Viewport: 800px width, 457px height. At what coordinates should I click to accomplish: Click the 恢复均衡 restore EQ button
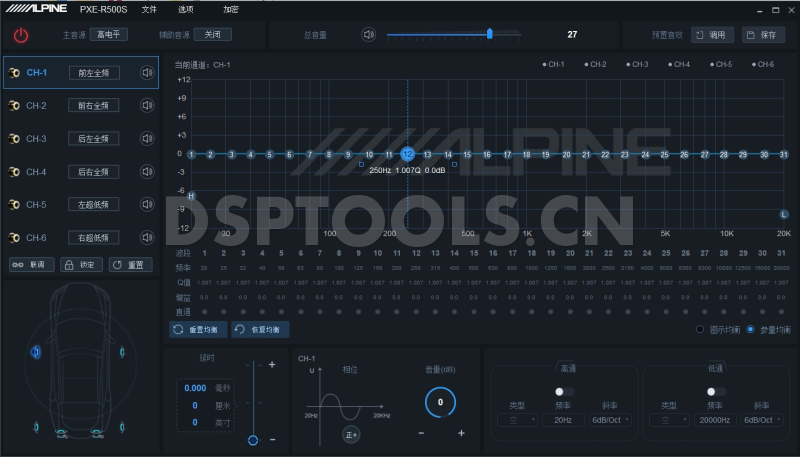(260, 329)
